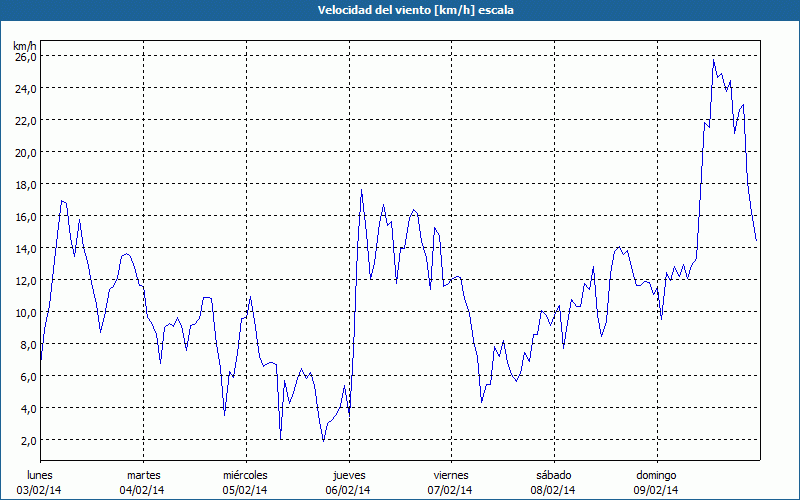Click the date 03/02/14
Screen dimensions: 800x500
(39, 490)
